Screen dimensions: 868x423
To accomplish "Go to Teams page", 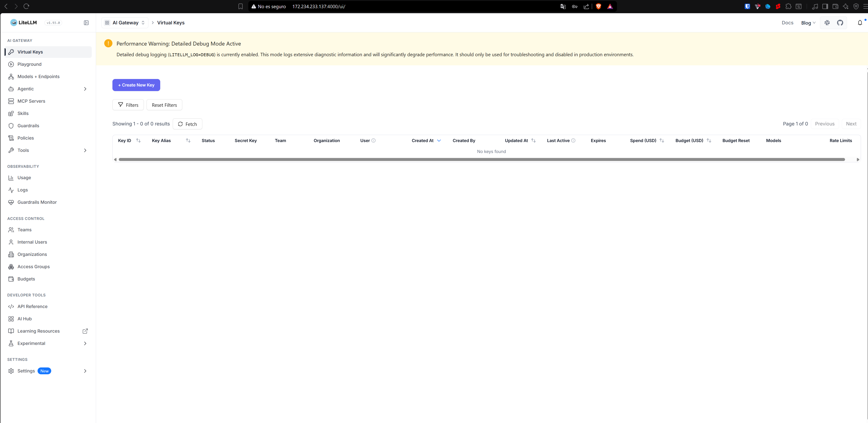I will tap(48, 230).
